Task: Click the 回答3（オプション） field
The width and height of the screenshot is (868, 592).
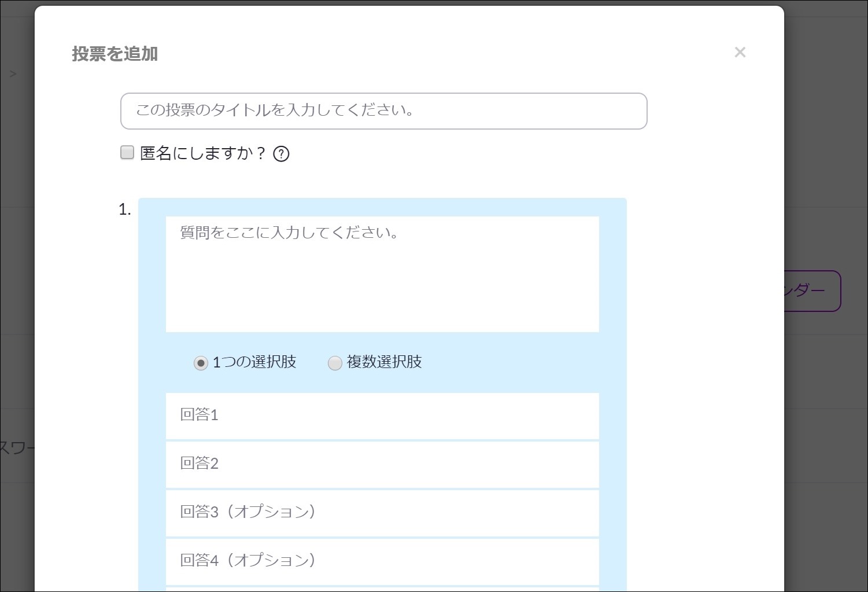Action: (x=382, y=513)
